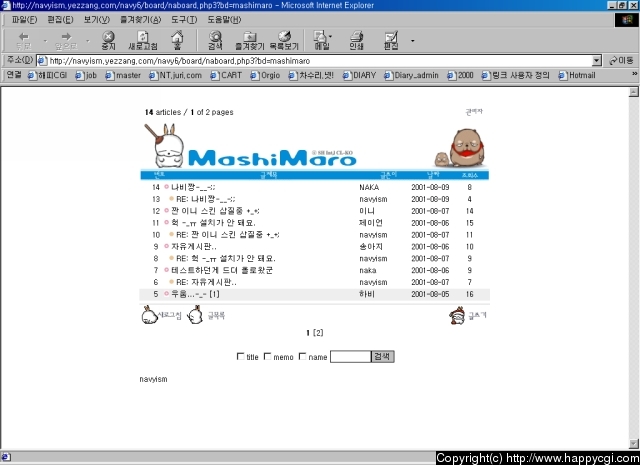Click the board search text field
Viewport: 640px width, 465px height.
click(x=350, y=356)
